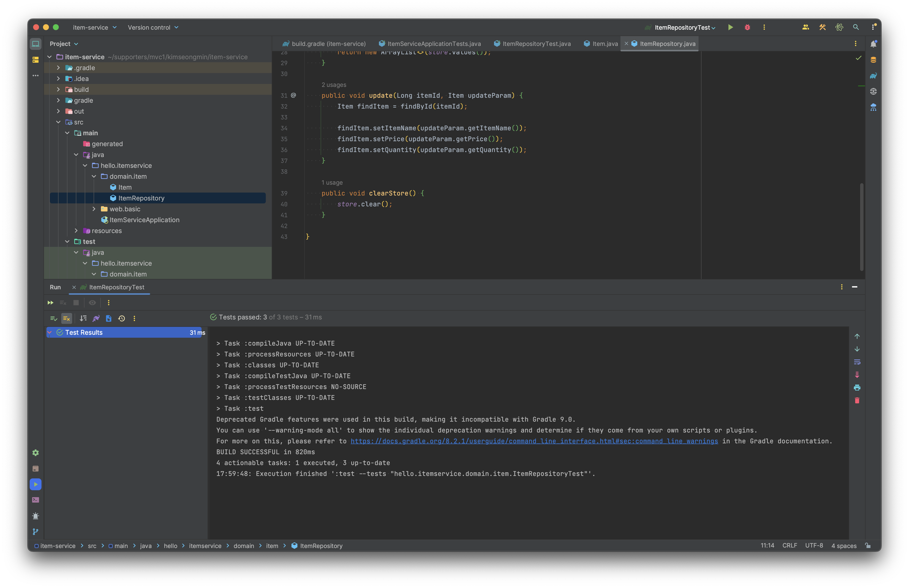Click 'domain' breadcrumb in navigation bar
The height and width of the screenshot is (588, 909).
click(x=244, y=546)
